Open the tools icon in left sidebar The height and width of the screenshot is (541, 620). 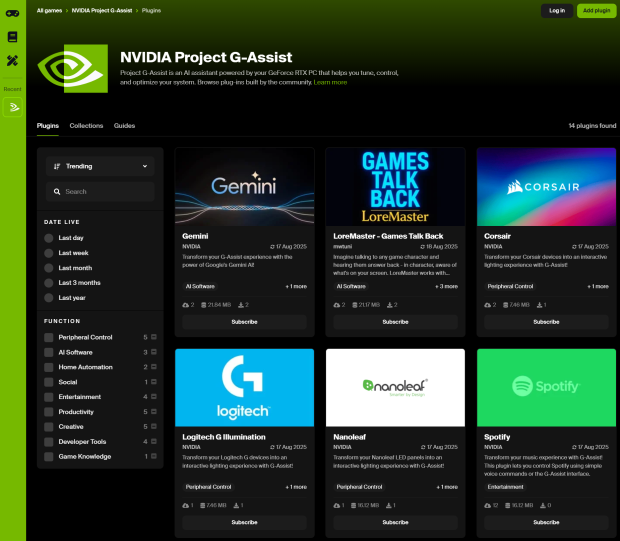(x=12, y=61)
